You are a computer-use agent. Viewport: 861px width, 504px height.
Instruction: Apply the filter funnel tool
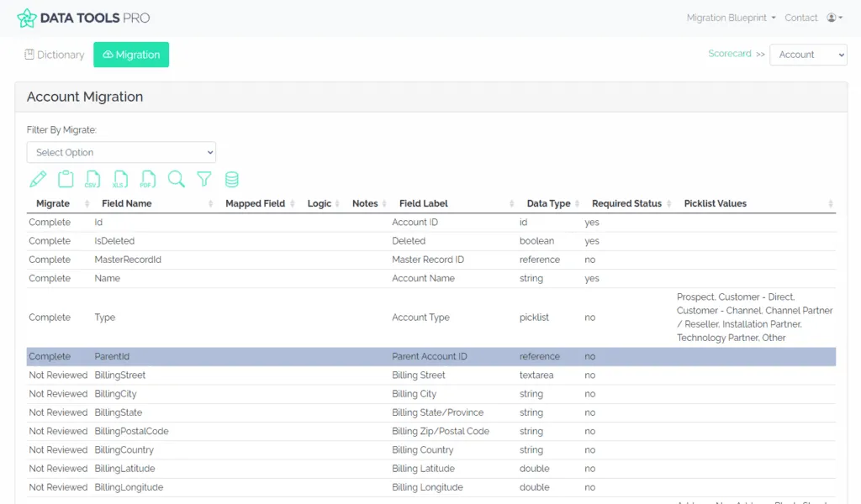(x=203, y=179)
